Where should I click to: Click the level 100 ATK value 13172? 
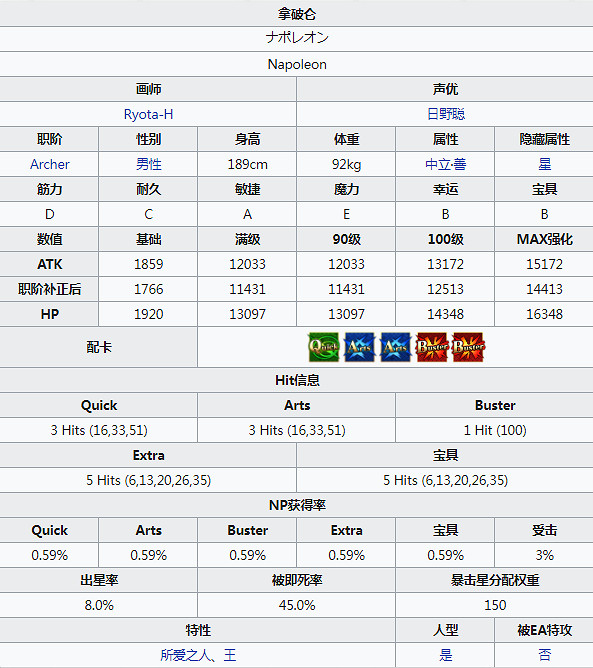[x=446, y=264]
